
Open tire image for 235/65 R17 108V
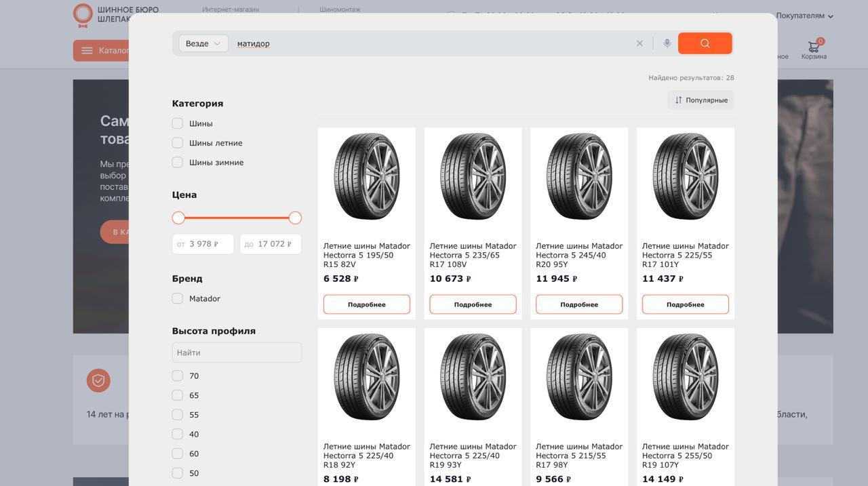pyautogui.click(x=473, y=176)
